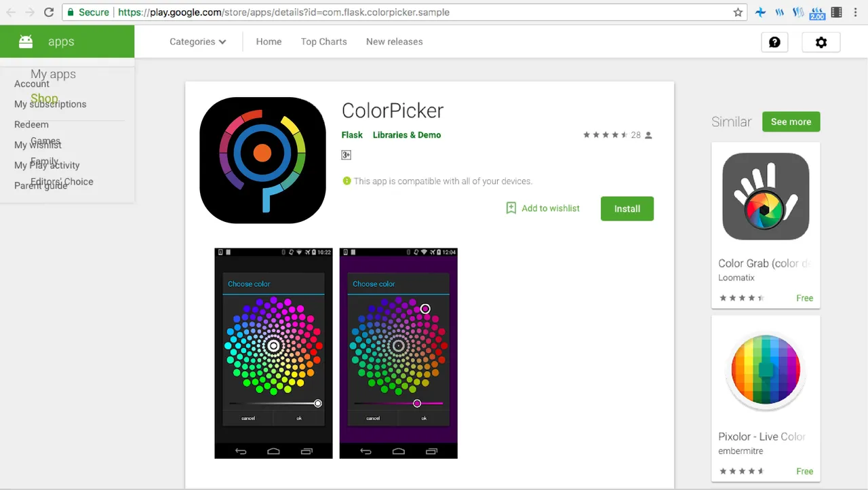
Task: Go to the Home tab
Action: click(269, 41)
